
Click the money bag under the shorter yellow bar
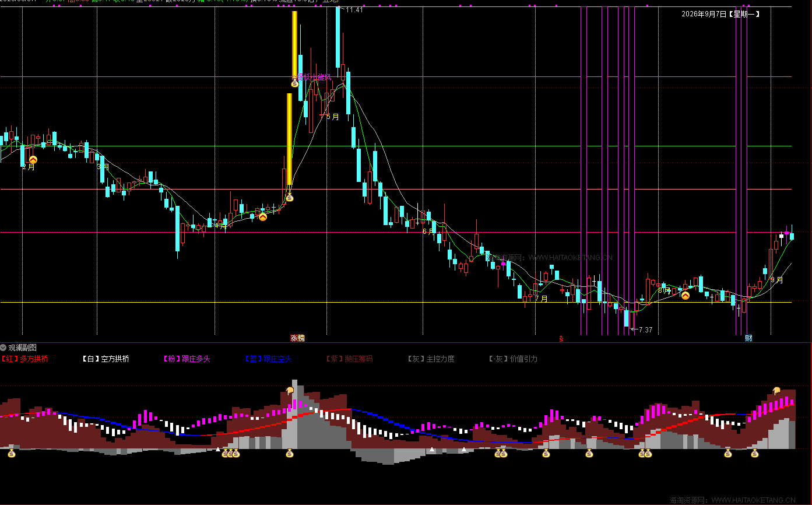point(289,198)
